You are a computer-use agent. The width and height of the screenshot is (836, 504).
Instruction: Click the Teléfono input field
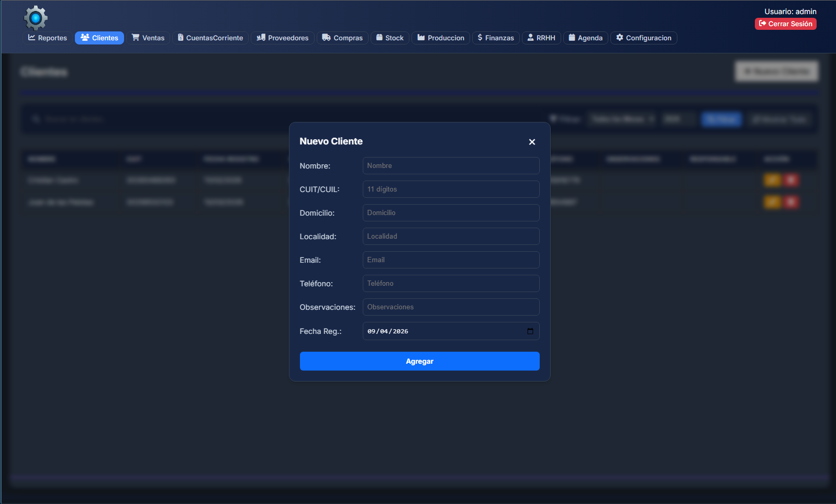(451, 283)
